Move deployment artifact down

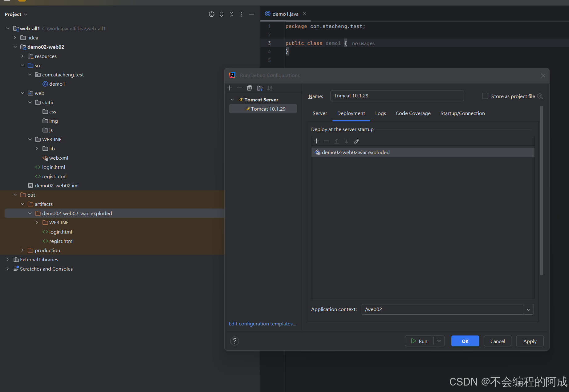347,141
